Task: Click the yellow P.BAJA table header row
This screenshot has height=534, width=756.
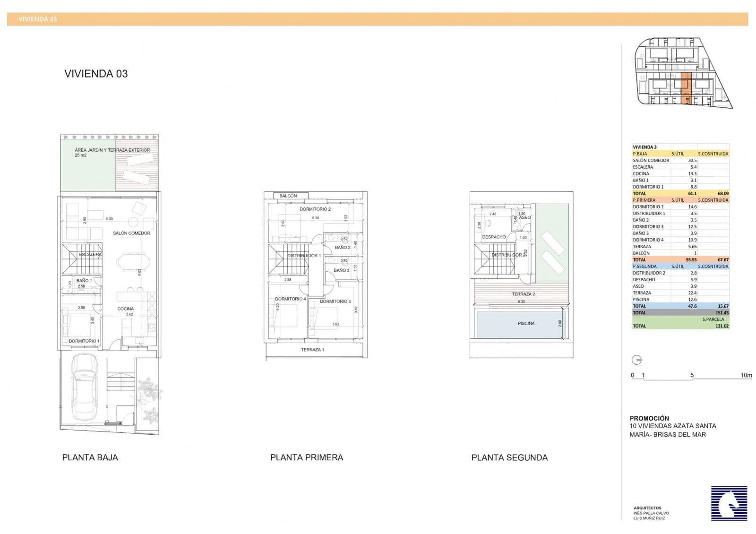Action: [x=680, y=154]
